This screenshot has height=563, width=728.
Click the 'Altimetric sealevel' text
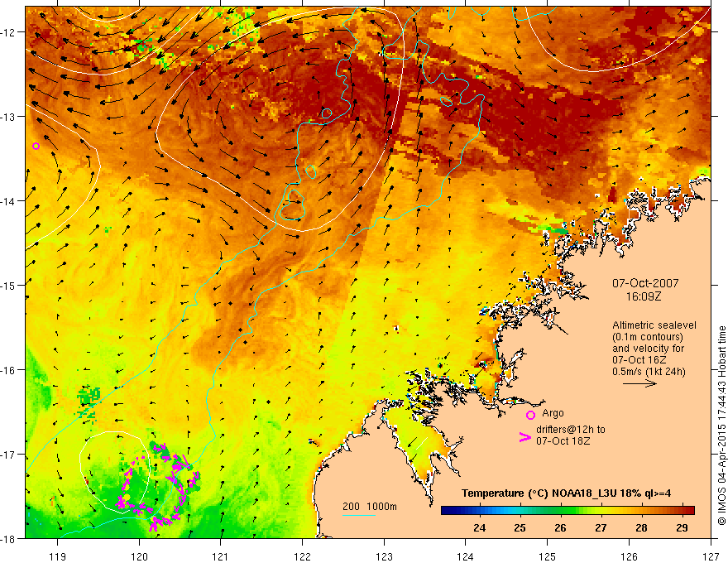click(654, 325)
